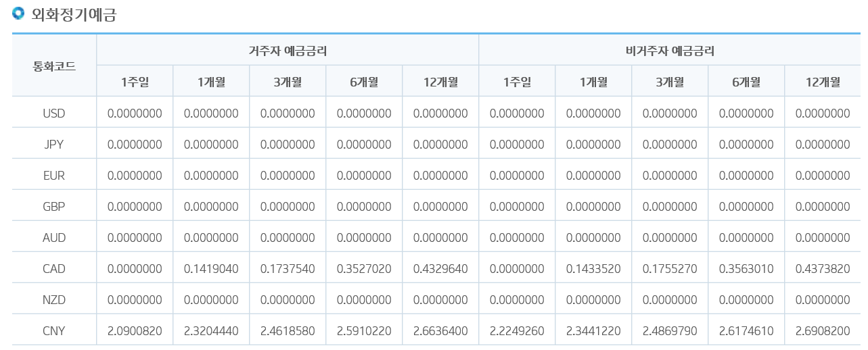Click the NZD currency code cell
The width and height of the screenshot is (868, 350).
click(54, 299)
